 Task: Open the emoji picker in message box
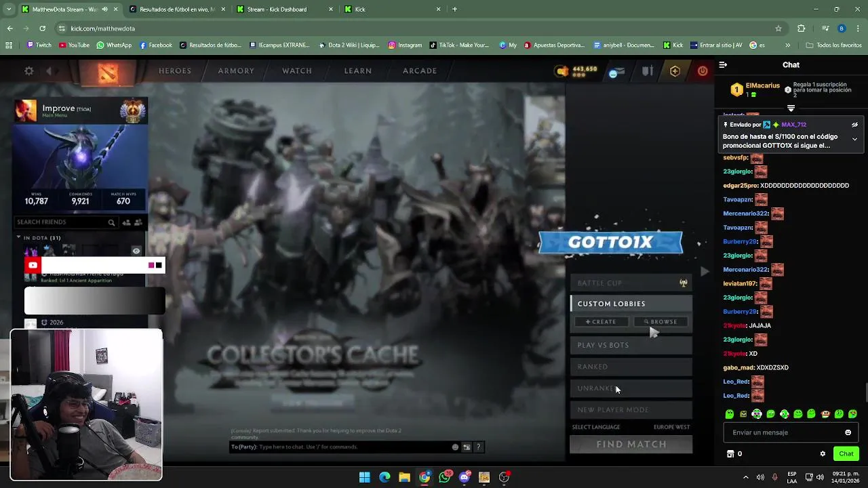pos(848,432)
